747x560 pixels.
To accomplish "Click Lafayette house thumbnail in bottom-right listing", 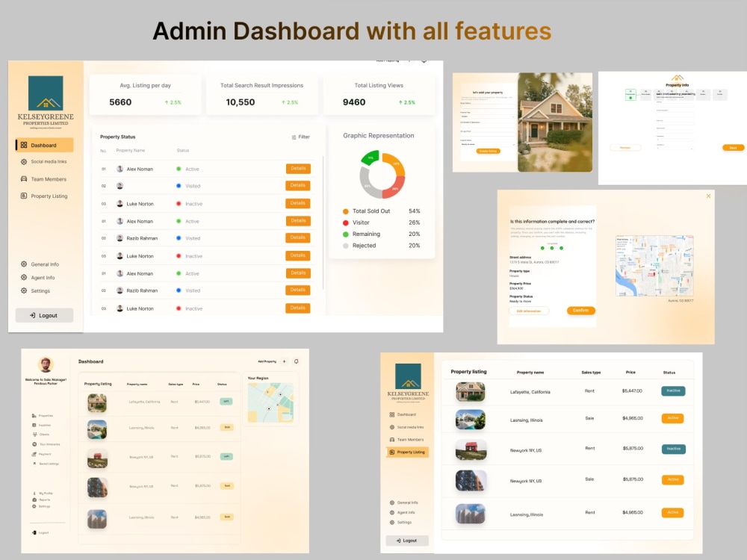I will 470,392.
